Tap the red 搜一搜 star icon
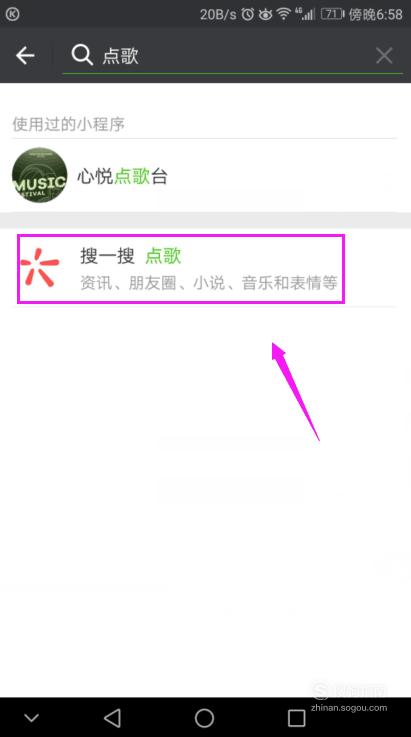 (40, 268)
